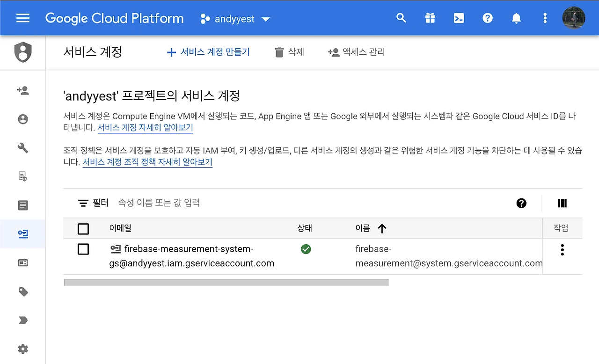This screenshot has height=364, width=599.
Task: Open actions menu for firebase-measurement row
Action: 562,250
